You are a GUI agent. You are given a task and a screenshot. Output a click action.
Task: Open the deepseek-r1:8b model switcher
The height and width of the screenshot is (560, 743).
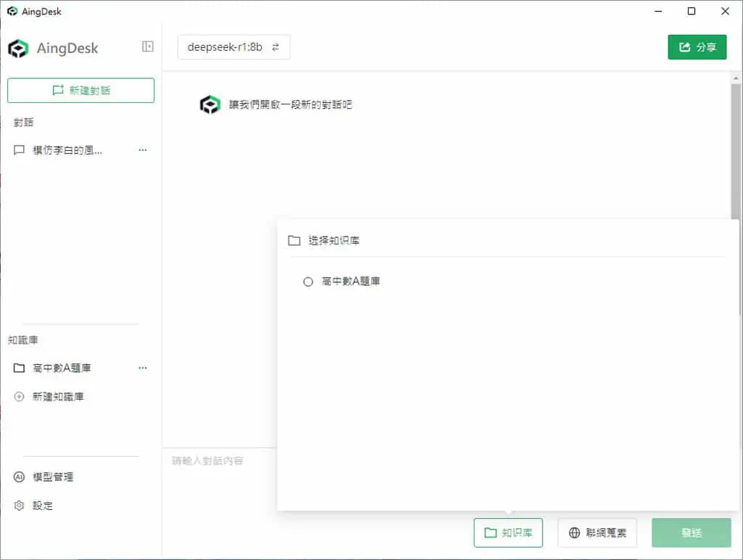[x=234, y=47]
